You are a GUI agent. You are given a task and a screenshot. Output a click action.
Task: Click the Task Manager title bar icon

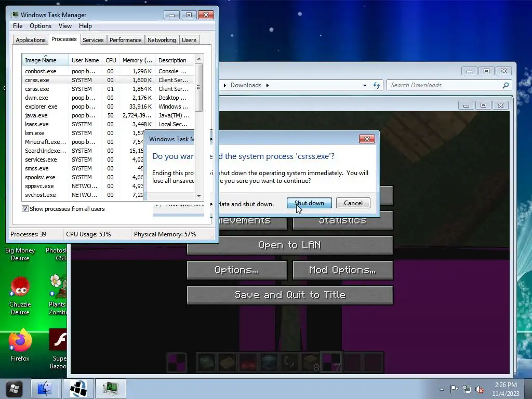[x=15, y=15]
